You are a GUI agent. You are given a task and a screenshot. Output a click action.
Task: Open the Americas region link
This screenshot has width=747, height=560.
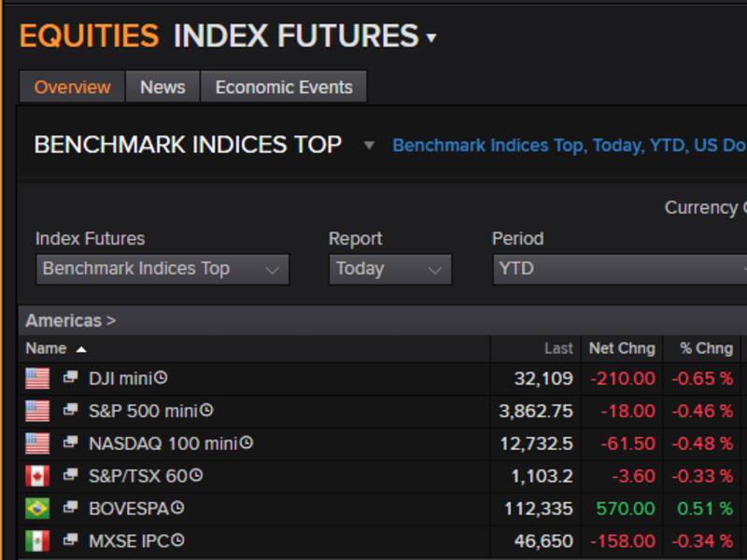coord(70,320)
